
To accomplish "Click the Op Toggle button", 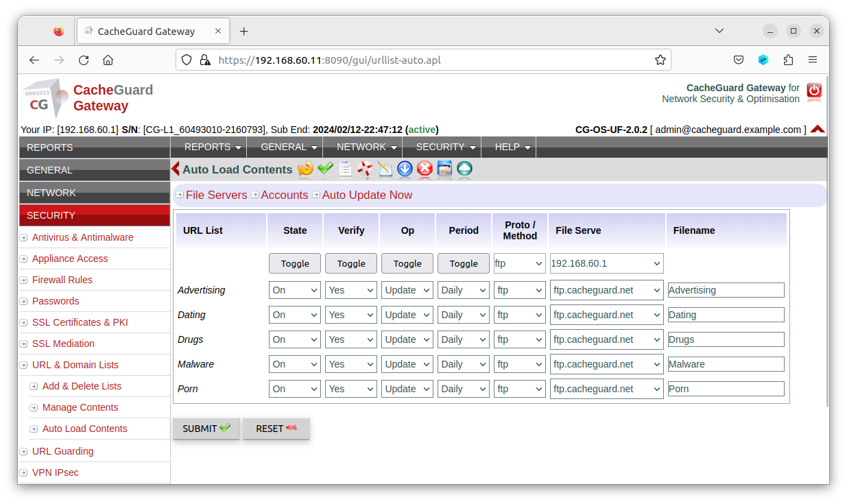I will pos(407,263).
